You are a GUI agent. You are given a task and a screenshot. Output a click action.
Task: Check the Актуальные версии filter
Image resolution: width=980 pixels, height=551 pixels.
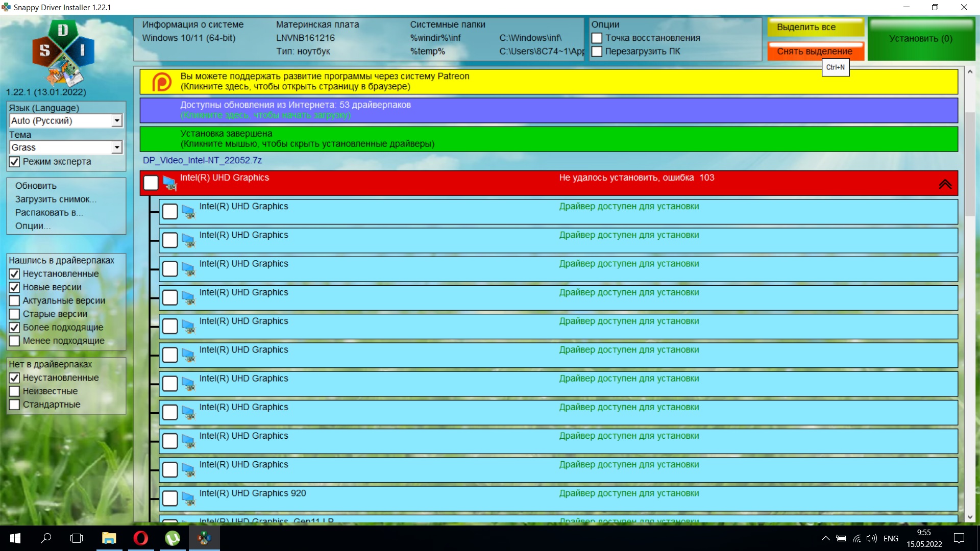15,300
